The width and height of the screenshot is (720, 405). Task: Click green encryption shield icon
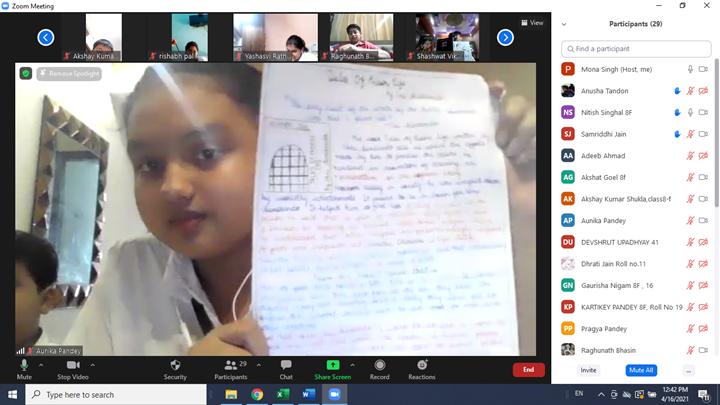[26, 73]
